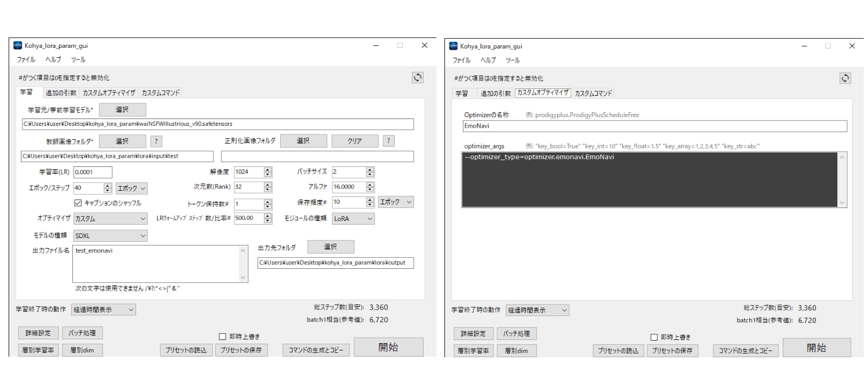Viewport: 868px width, 383px height.
Task: Decrease バッチサイズ using its down arrow
Action: pos(370,175)
